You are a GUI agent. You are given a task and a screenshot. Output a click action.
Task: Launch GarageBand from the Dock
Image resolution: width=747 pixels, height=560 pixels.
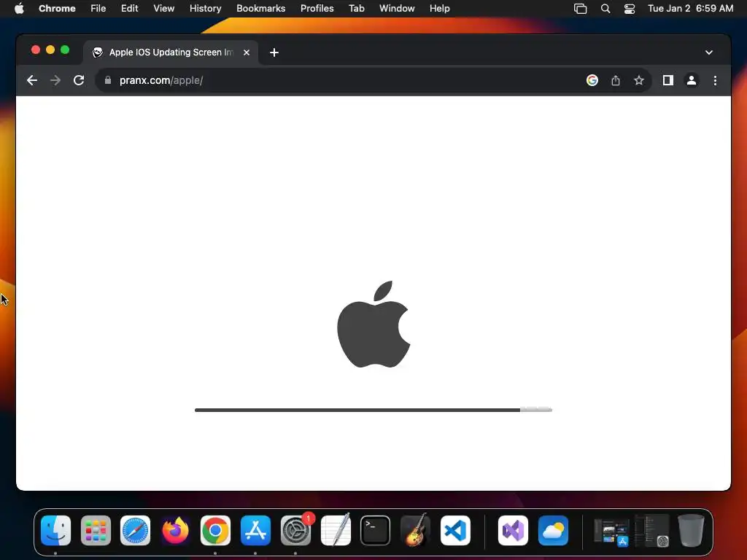click(x=415, y=531)
